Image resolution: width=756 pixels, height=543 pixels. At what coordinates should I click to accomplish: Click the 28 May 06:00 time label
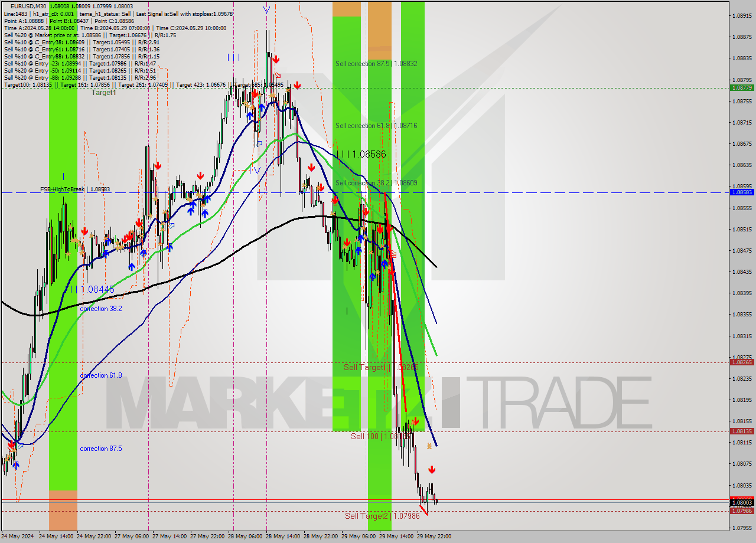pos(245,537)
